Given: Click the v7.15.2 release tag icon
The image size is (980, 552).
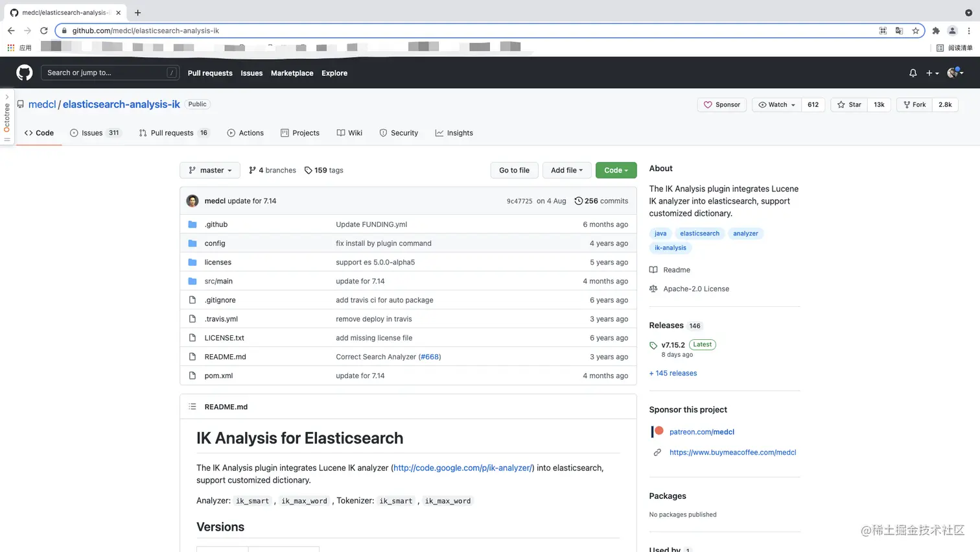Looking at the screenshot, I should pos(653,346).
